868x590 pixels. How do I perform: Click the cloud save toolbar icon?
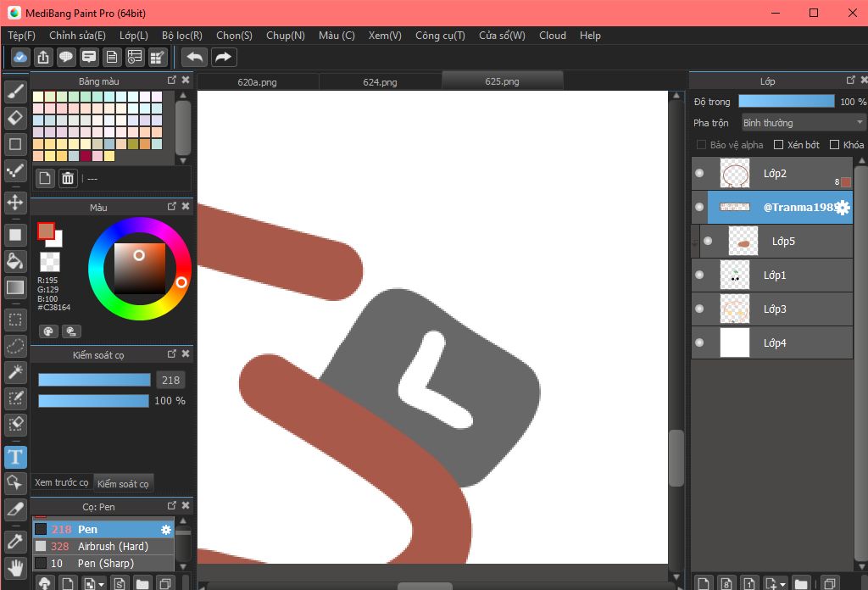20,57
